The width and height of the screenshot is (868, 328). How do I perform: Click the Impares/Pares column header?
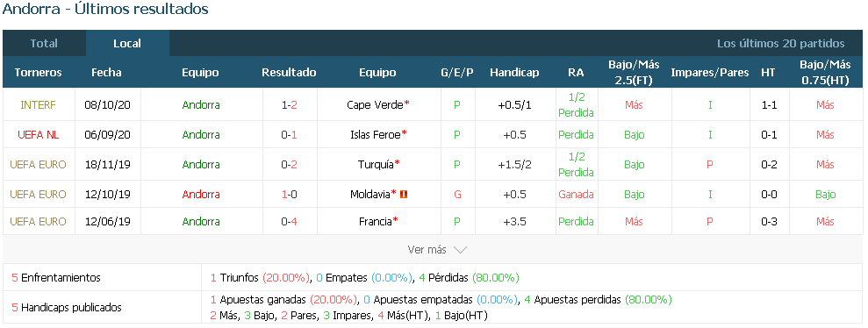click(710, 73)
